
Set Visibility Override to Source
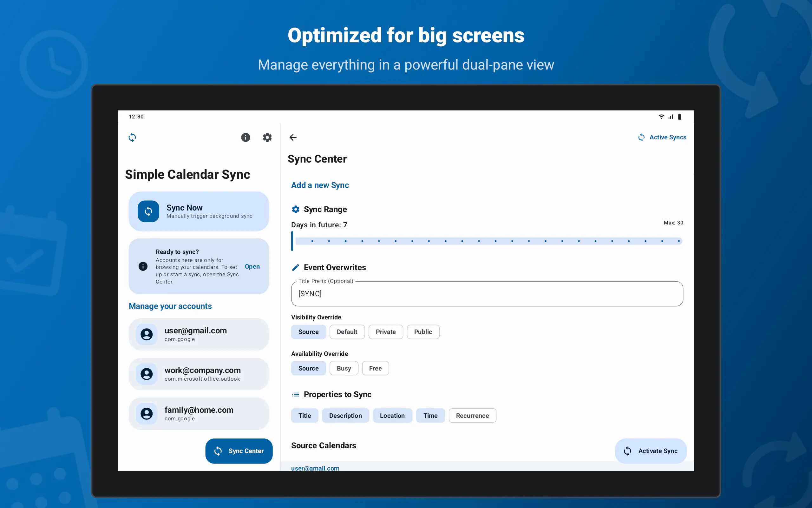coord(308,332)
